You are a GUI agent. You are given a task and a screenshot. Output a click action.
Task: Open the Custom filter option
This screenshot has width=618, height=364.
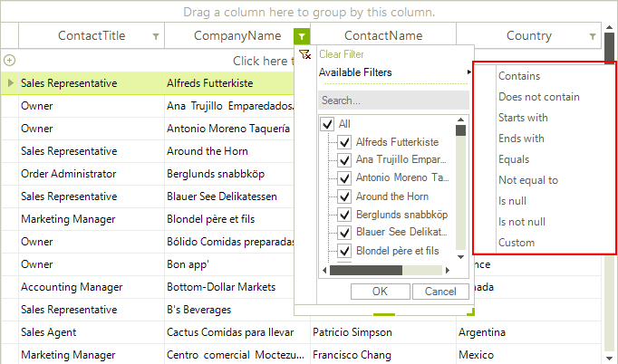[517, 243]
